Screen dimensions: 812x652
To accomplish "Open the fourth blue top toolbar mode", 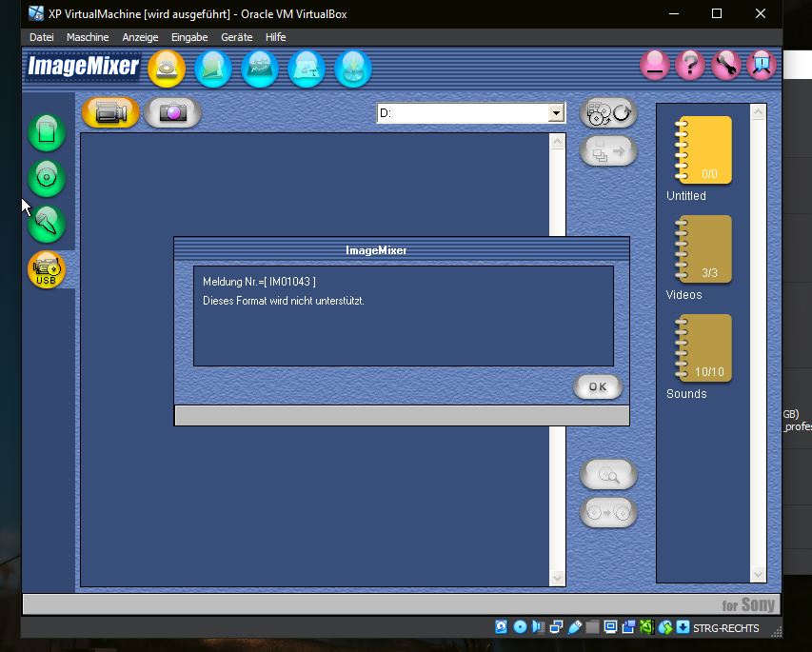I will pyautogui.click(x=307, y=69).
